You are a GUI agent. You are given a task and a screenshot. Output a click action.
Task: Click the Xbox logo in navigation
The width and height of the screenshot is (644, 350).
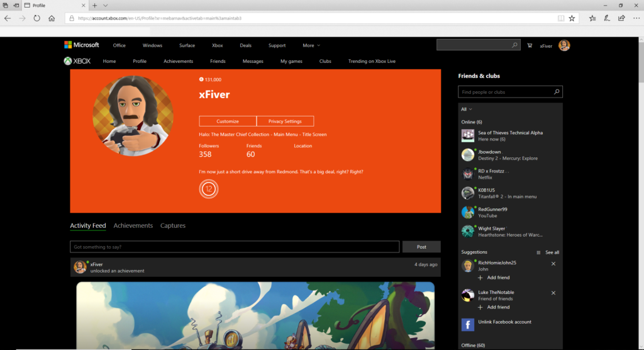77,61
